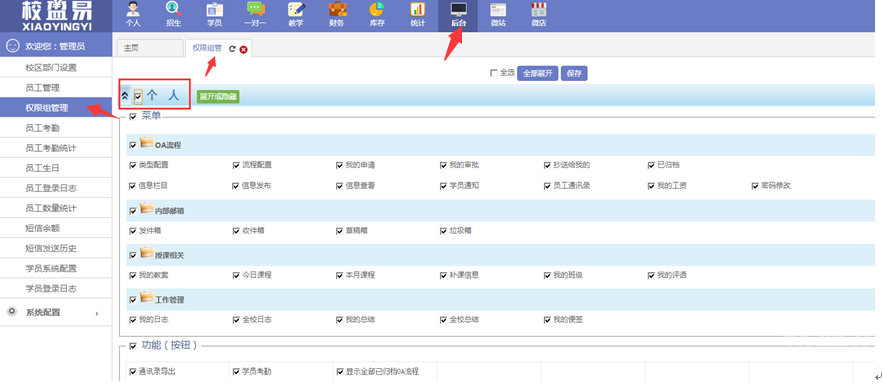This screenshot has width=883, height=387.
Task: Uncheck the 类型配置 checkbox
Action: tap(133, 165)
